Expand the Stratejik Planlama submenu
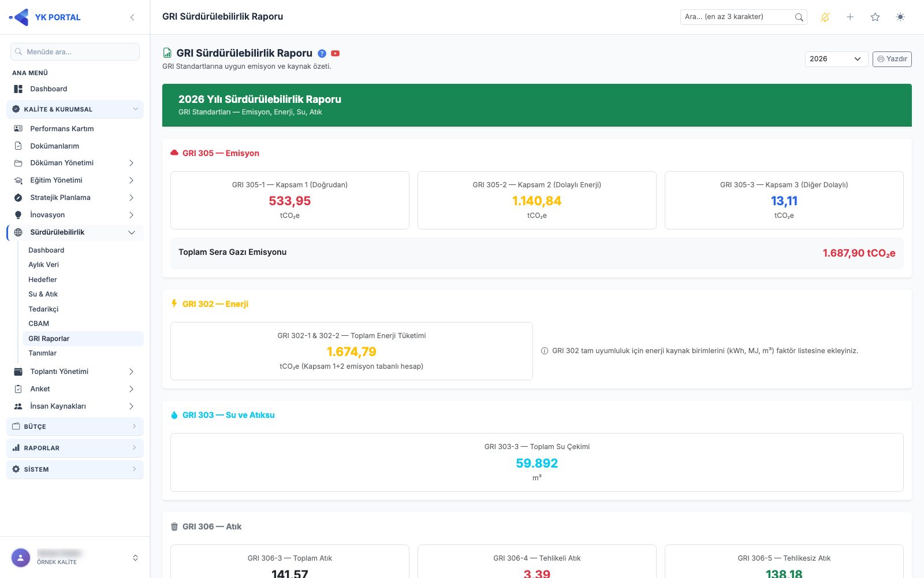The height and width of the screenshot is (578, 924). (x=131, y=198)
